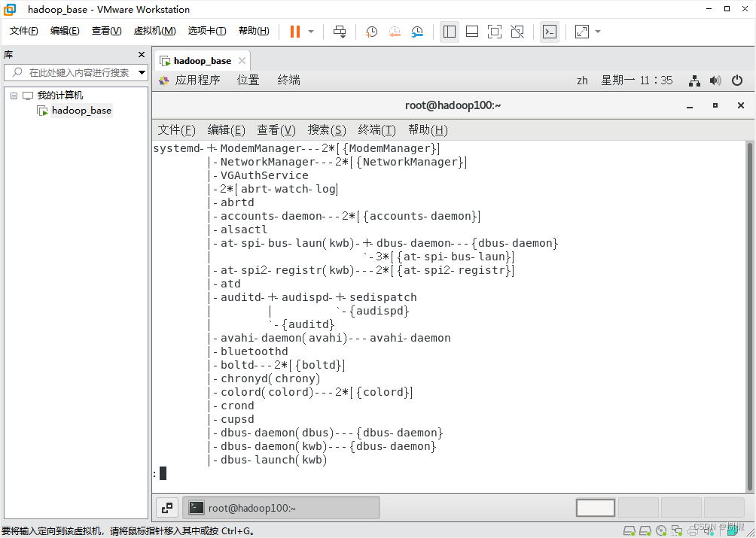The height and width of the screenshot is (538, 756).
Task: Open the stretch guest dropdown arrow
Action: tap(598, 32)
